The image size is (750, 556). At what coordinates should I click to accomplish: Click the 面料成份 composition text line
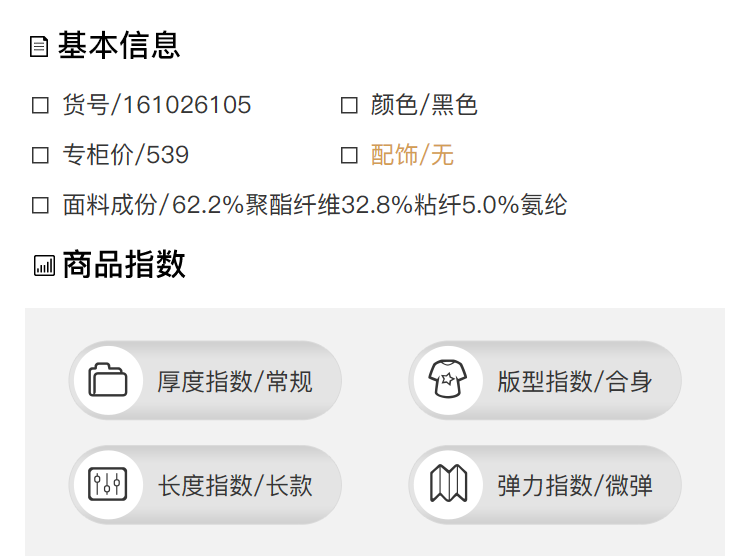pos(315,206)
